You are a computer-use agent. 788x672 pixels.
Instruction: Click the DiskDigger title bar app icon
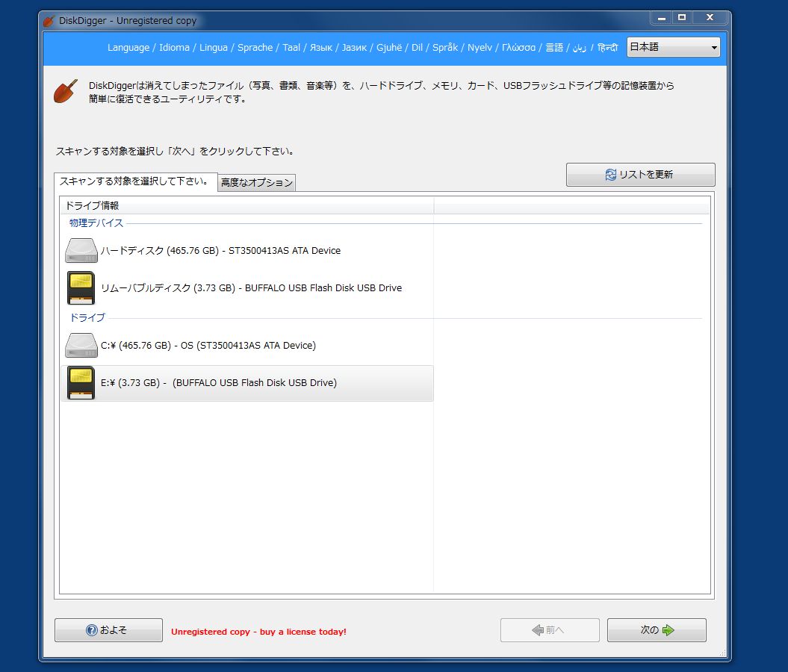49,21
